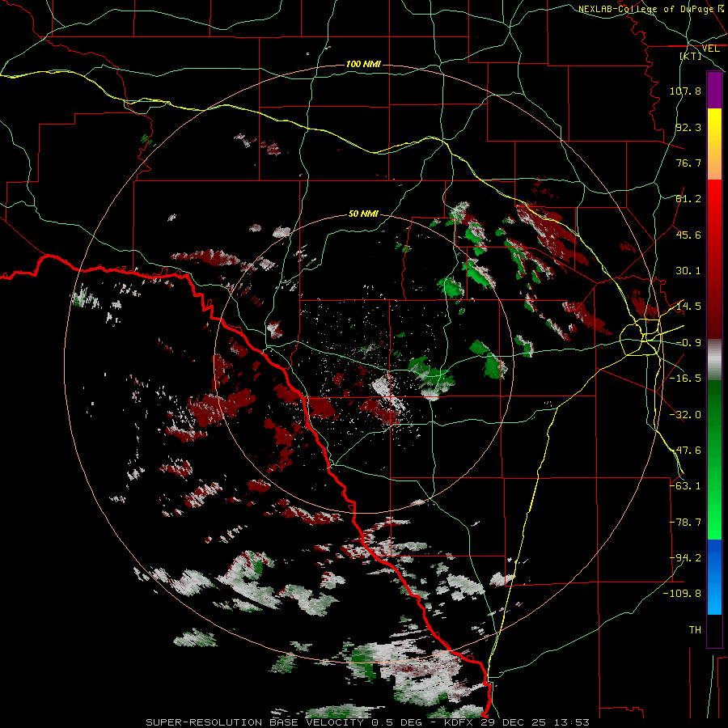The image size is (728, 728).
Task: Select the 107.8 scale value
Action: pos(685,91)
